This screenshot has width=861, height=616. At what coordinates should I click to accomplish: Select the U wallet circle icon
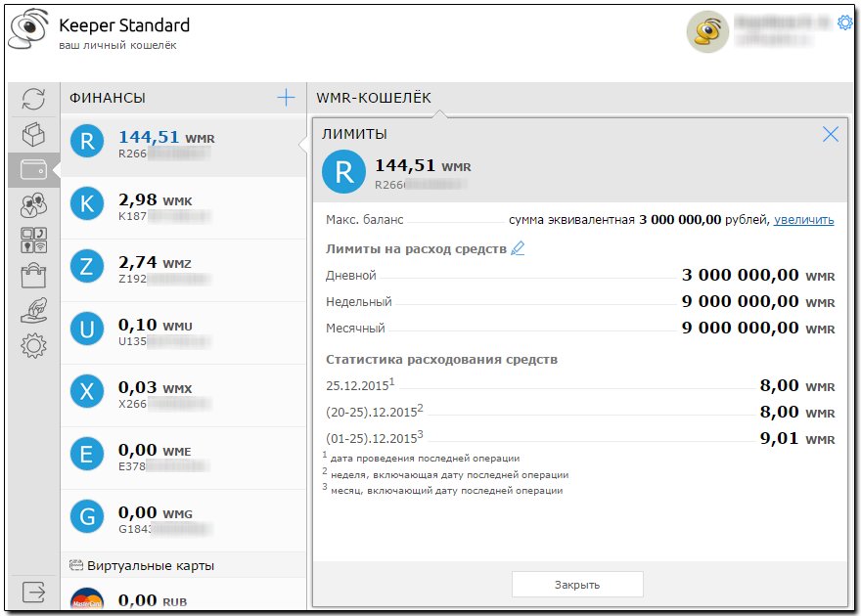pyautogui.click(x=87, y=329)
